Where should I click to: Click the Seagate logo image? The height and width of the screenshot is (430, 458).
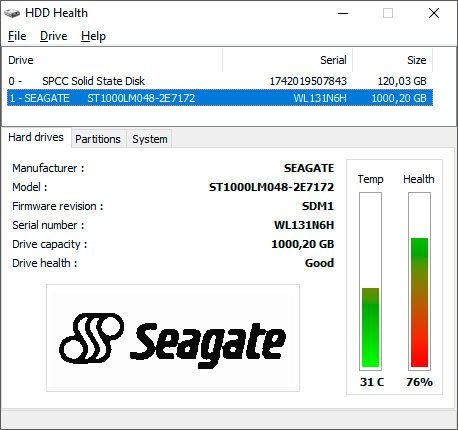[173, 338]
